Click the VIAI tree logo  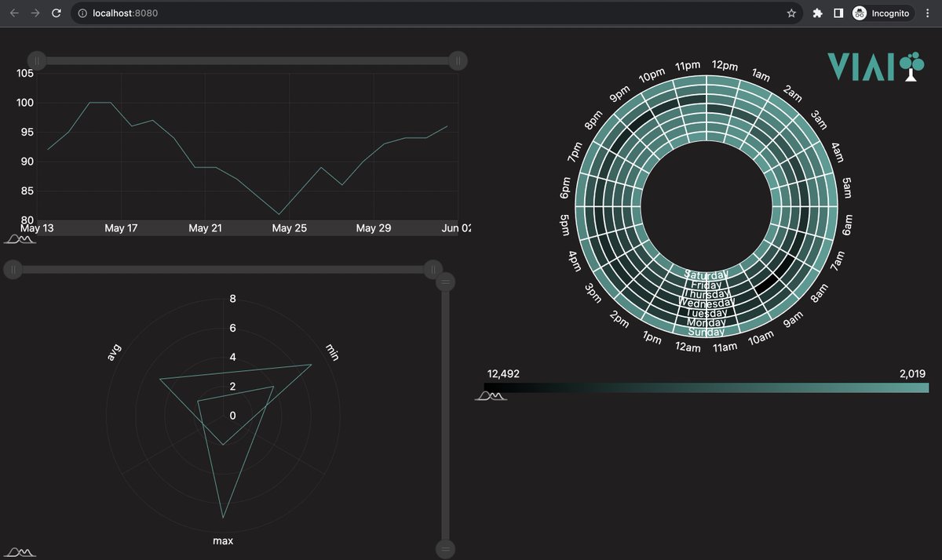point(875,67)
